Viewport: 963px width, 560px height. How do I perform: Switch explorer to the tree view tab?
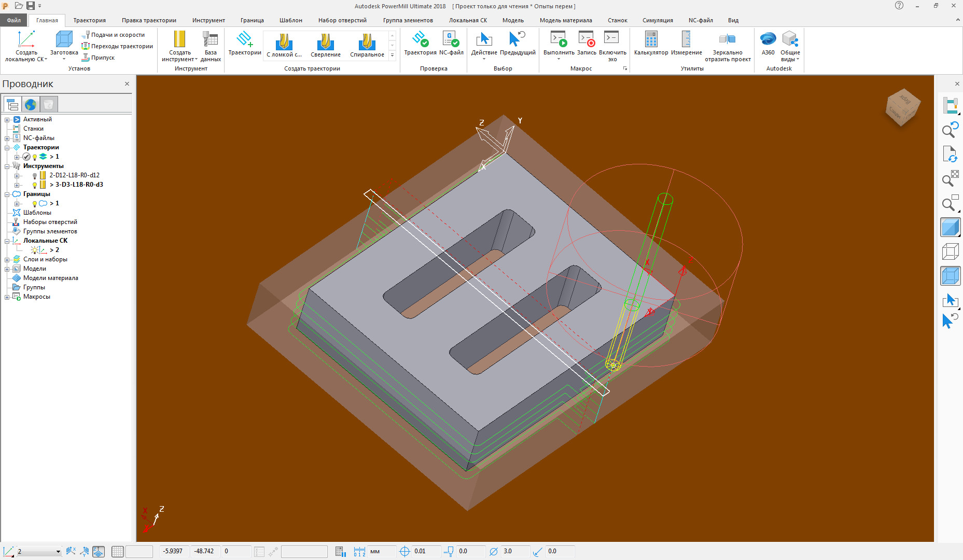click(x=12, y=104)
